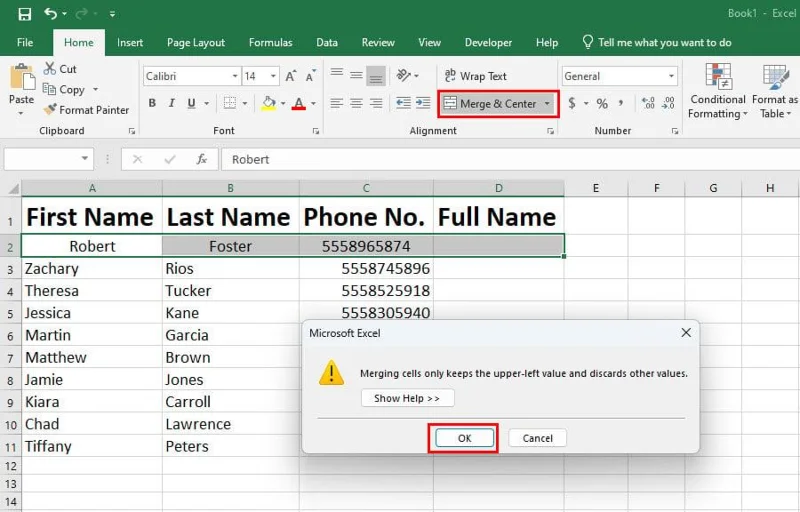Screen dimensions: 800x512
Task: Click the Save icon in quick access toolbar
Action: [x=24, y=14]
